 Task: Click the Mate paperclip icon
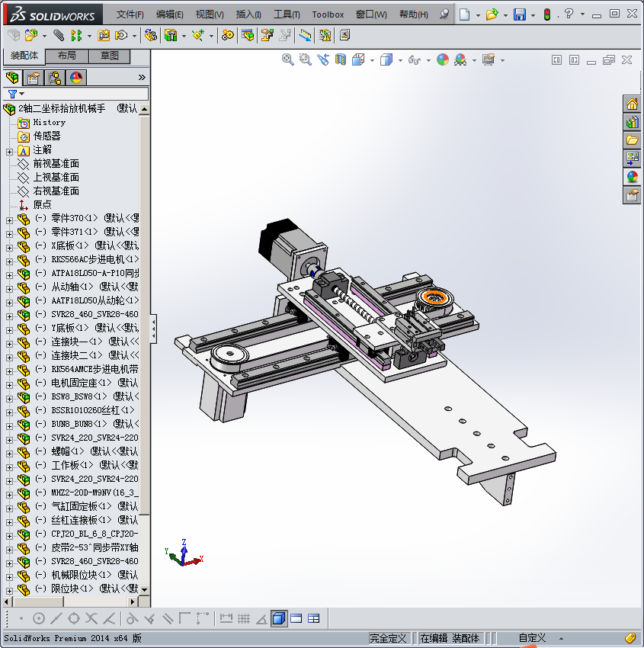click(x=59, y=36)
